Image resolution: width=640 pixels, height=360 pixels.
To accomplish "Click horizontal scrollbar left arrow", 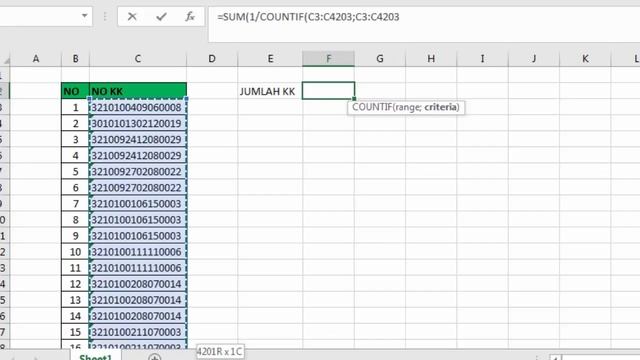I will (x=555, y=358).
